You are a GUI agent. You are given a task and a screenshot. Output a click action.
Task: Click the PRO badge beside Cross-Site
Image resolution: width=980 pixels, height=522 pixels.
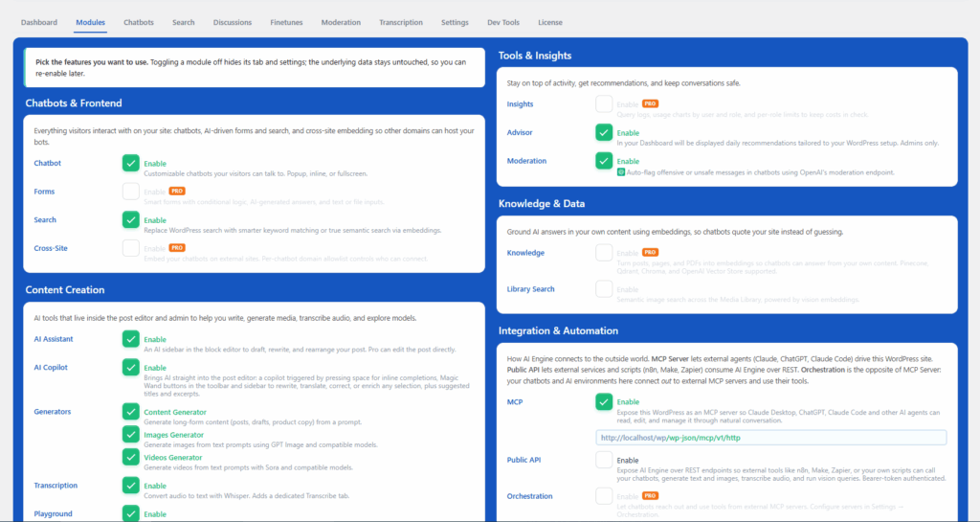click(x=177, y=247)
